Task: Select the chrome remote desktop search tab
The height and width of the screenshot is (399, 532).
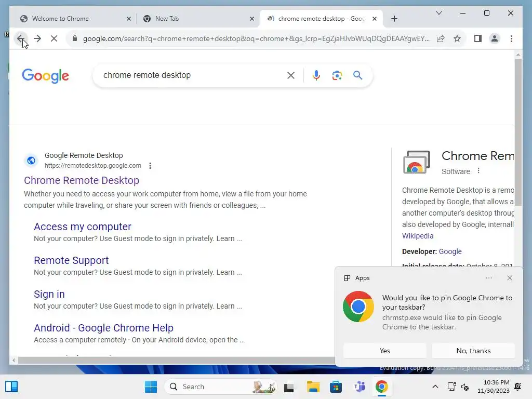Action: (321, 19)
